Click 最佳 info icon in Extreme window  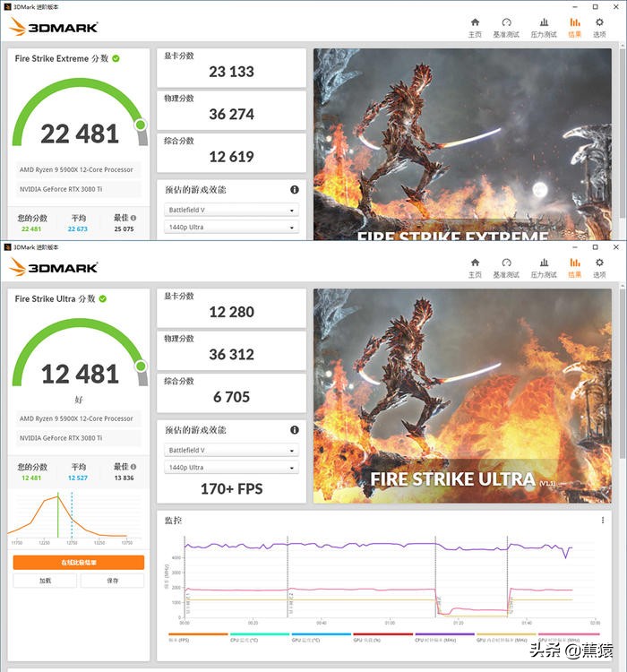(x=133, y=218)
